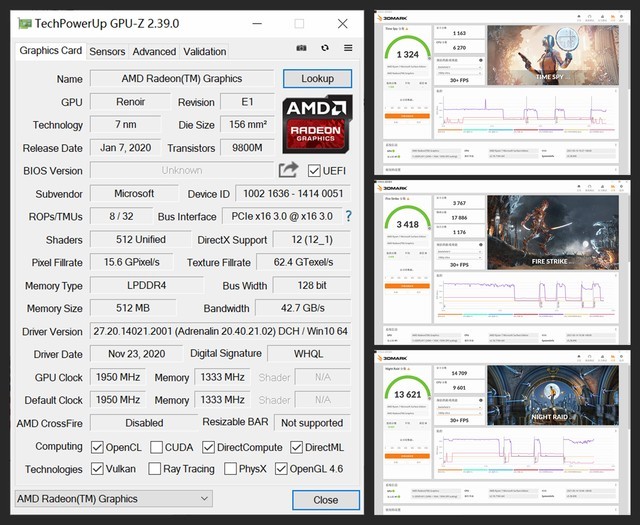This screenshot has width=640, height=525.
Task: Click Options gear icon in Night Raid 3DMark window
Action: [622, 358]
